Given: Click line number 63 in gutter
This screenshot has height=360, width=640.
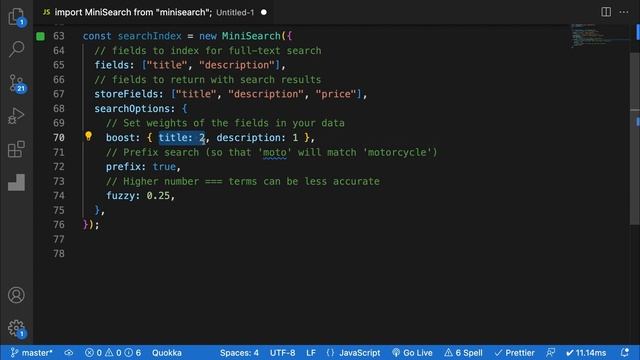Looking at the screenshot, I should (x=59, y=36).
